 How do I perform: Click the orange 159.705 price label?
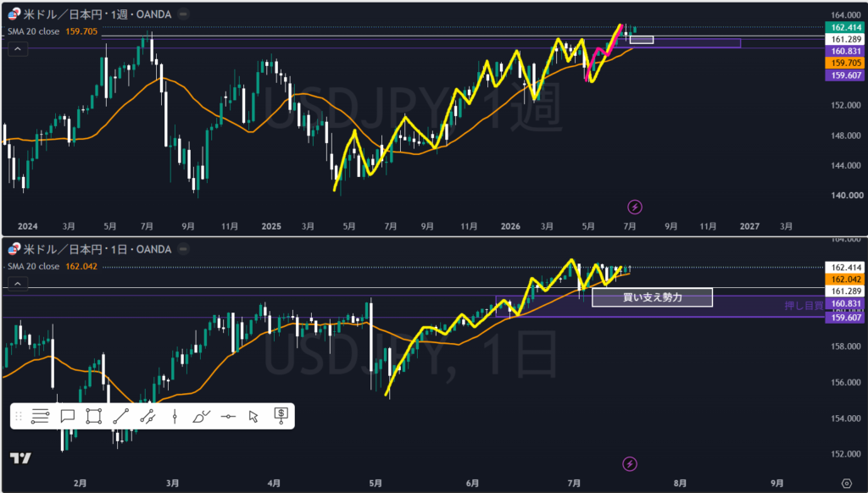pos(845,63)
